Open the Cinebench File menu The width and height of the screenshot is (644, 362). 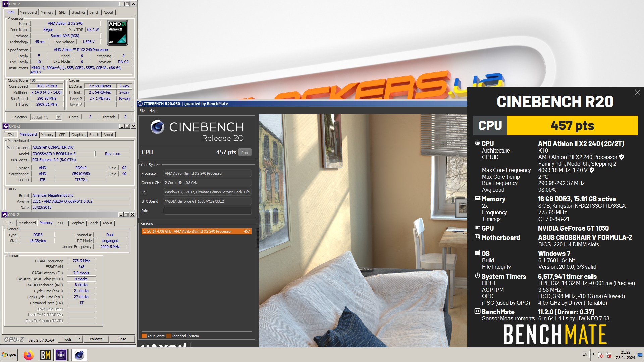pos(142,111)
